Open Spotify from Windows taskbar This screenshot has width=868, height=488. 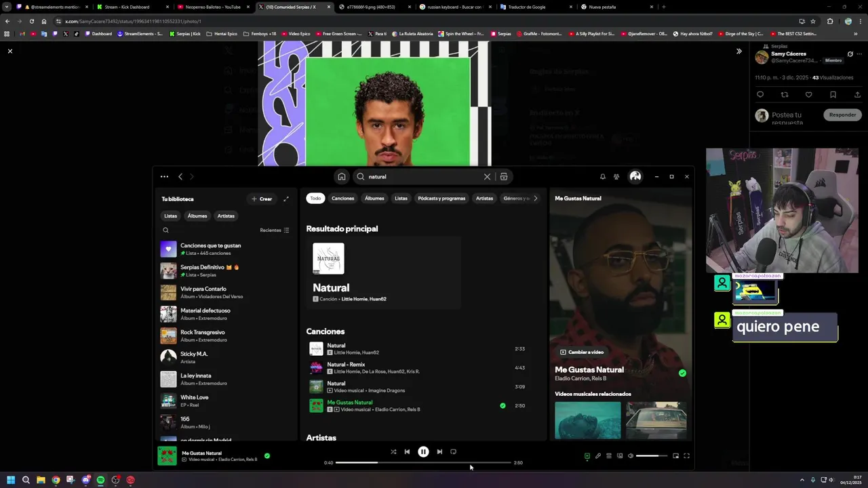click(100, 480)
